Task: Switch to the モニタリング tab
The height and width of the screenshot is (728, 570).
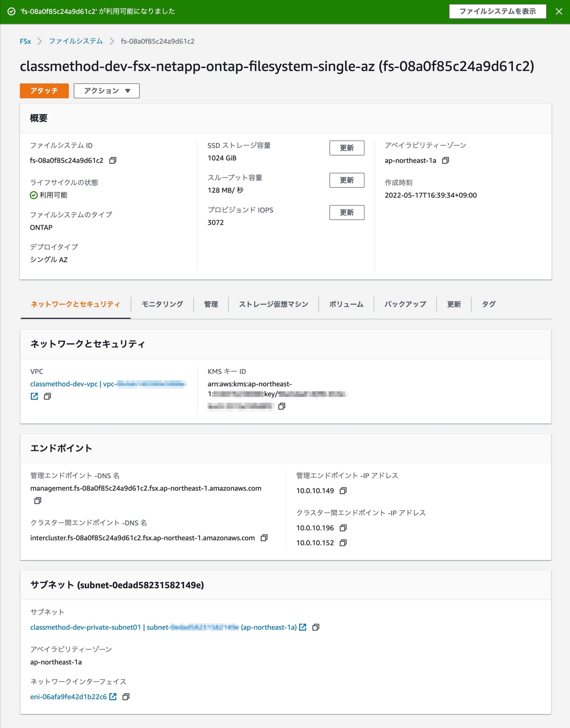Action: (x=162, y=304)
